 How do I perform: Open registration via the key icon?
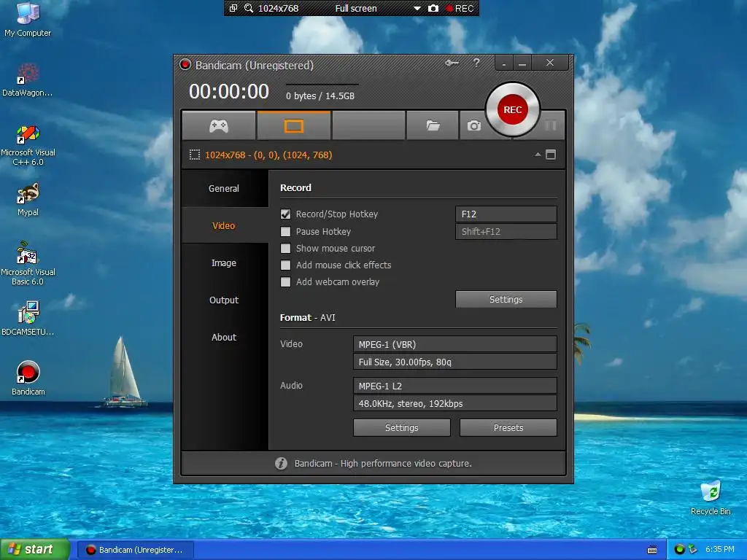(x=452, y=63)
